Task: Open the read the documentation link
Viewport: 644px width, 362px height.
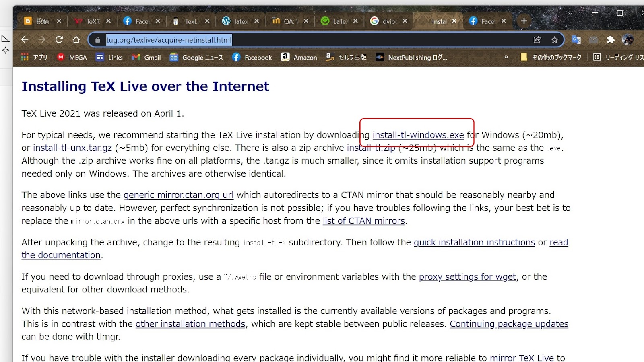Action: tap(61, 255)
